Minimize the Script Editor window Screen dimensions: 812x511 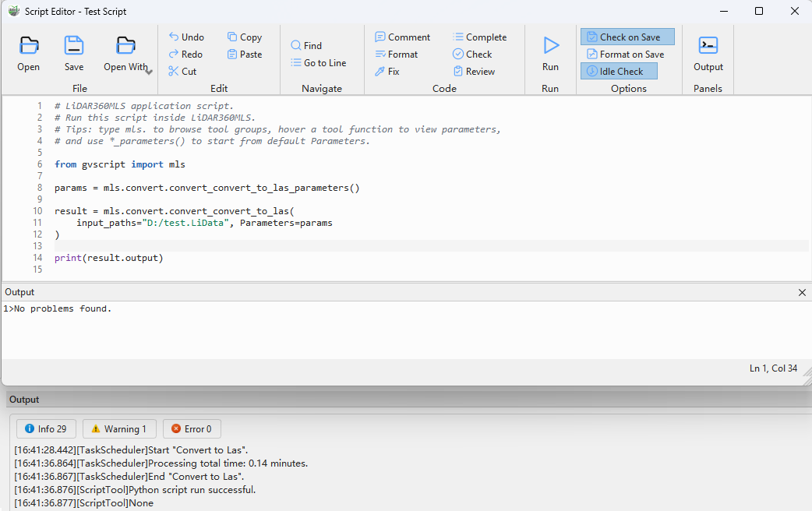[x=724, y=11]
